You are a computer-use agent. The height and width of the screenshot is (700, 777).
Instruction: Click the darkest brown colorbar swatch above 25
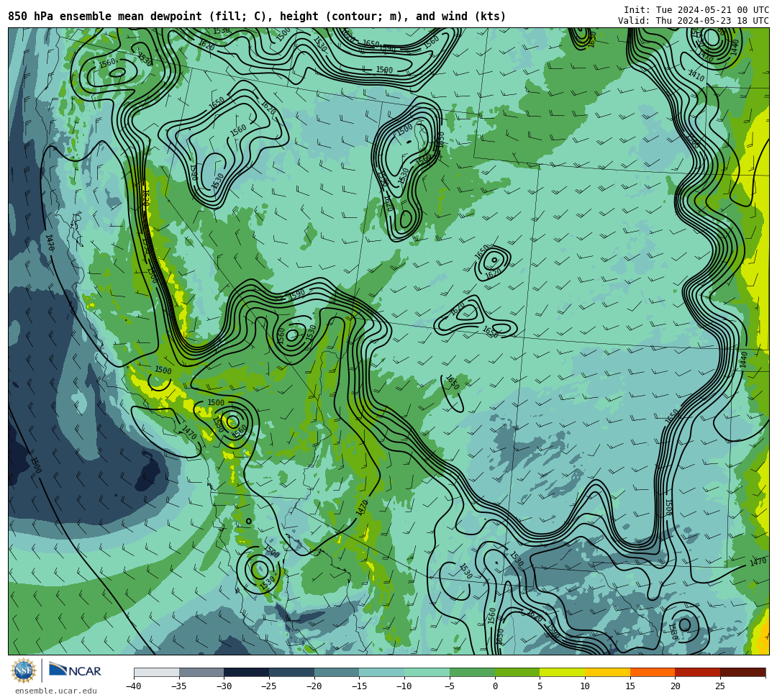pos(742,672)
